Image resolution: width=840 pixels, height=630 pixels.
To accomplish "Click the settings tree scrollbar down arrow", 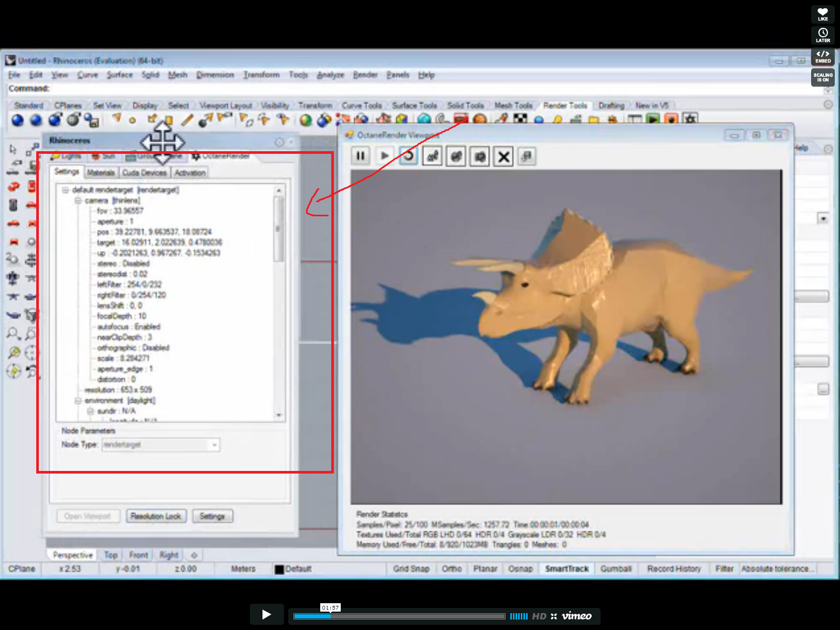I will coord(279,415).
